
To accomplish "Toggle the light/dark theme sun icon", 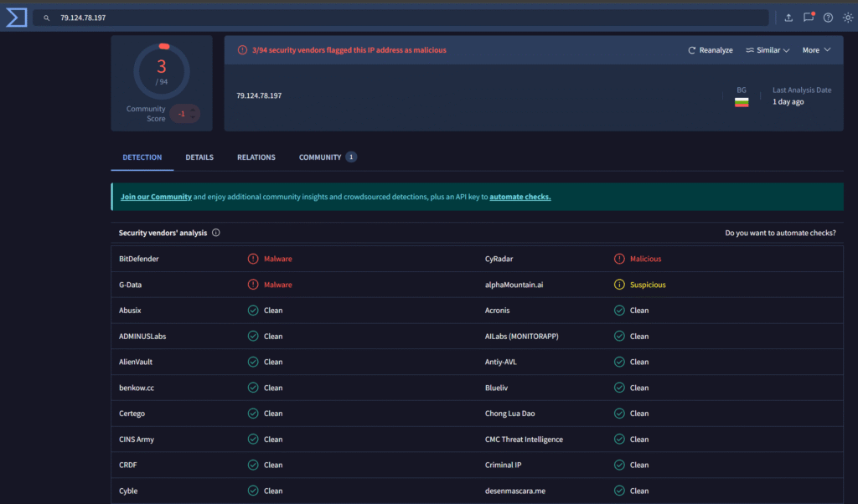I will pos(848,18).
